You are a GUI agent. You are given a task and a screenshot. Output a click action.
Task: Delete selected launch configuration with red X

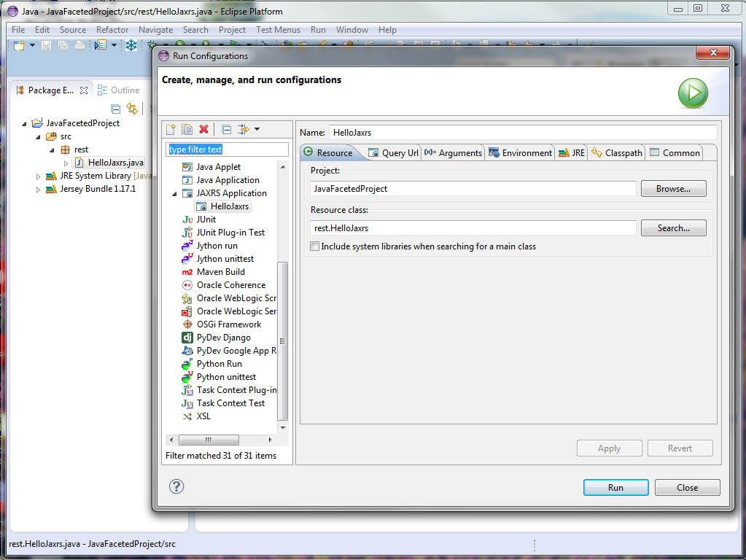point(203,129)
